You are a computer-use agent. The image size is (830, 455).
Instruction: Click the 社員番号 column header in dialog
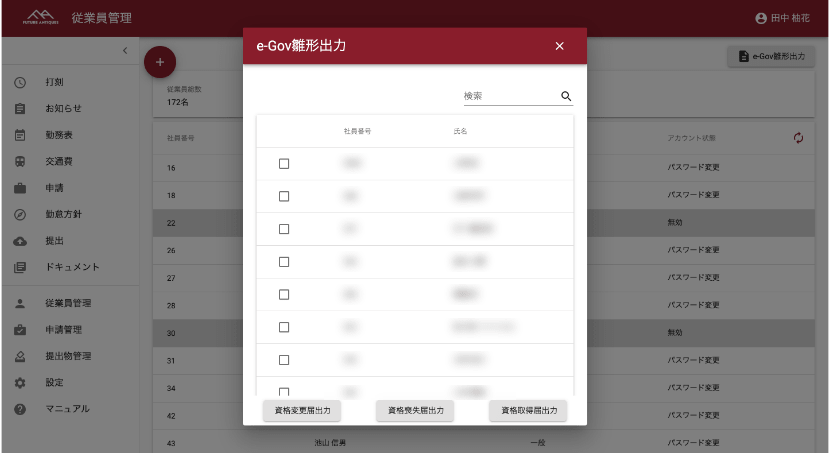[357, 131]
